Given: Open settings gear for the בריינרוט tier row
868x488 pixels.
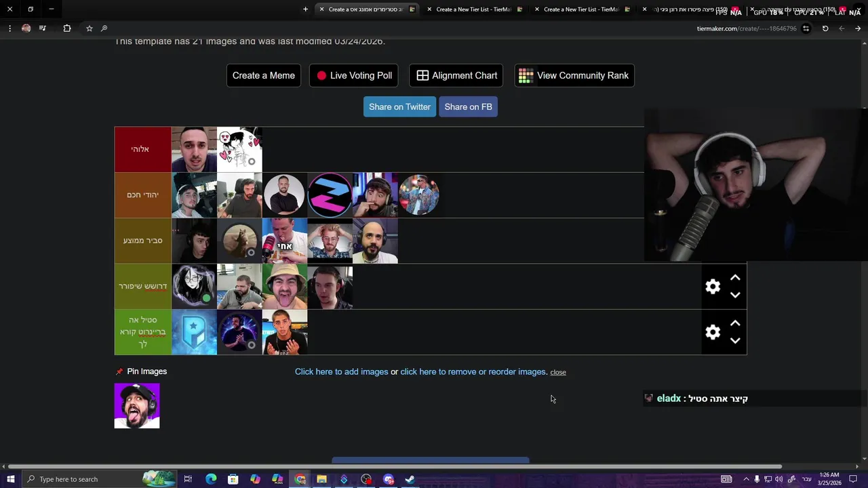Looking at the screenshot, I should 712,332.
